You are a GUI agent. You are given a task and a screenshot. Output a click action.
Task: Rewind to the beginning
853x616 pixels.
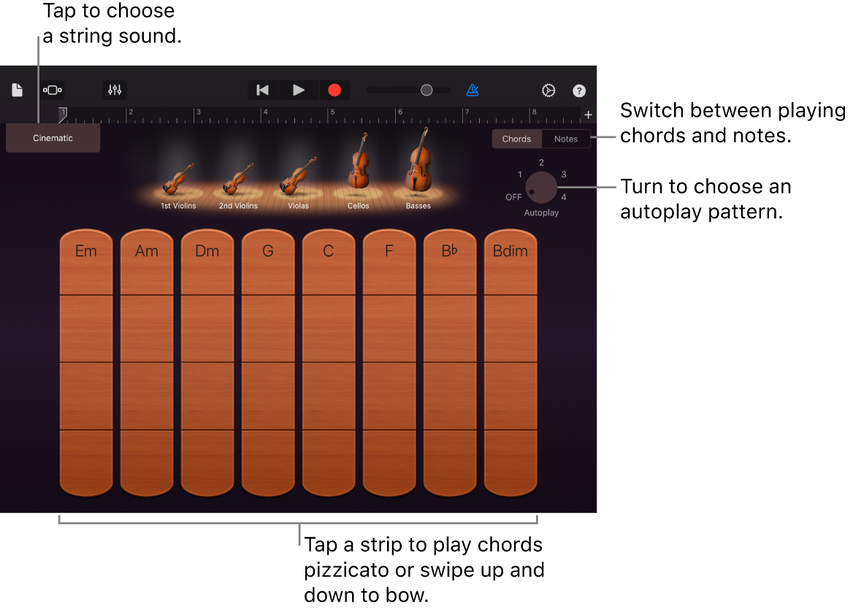(x=262, y=90)
